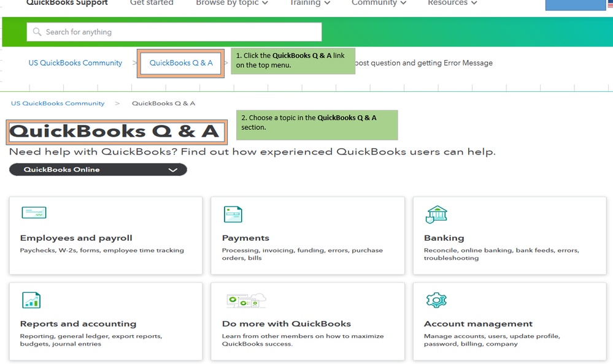Click the QuickBooks Q & A link in top breadcrumb
Image resolution: width=613 pixels, height=364 pixels.
point(181,63)
